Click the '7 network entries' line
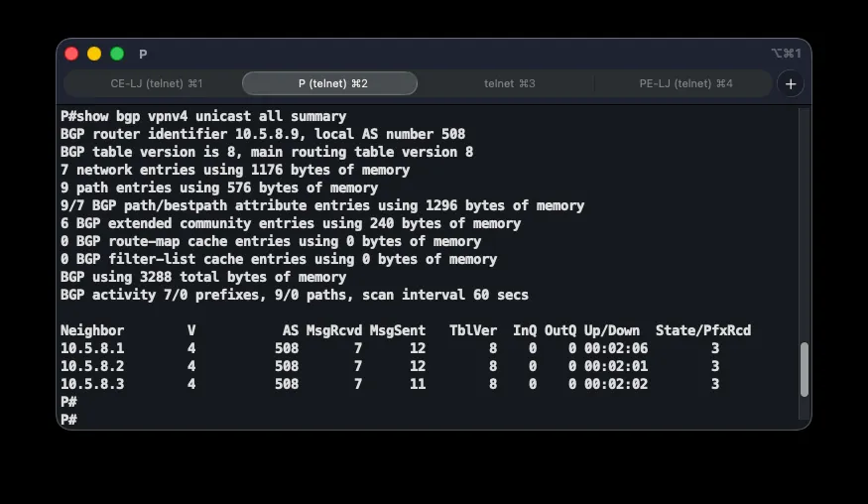The height and width of the screenshot is (504, 868). point(235,170)
